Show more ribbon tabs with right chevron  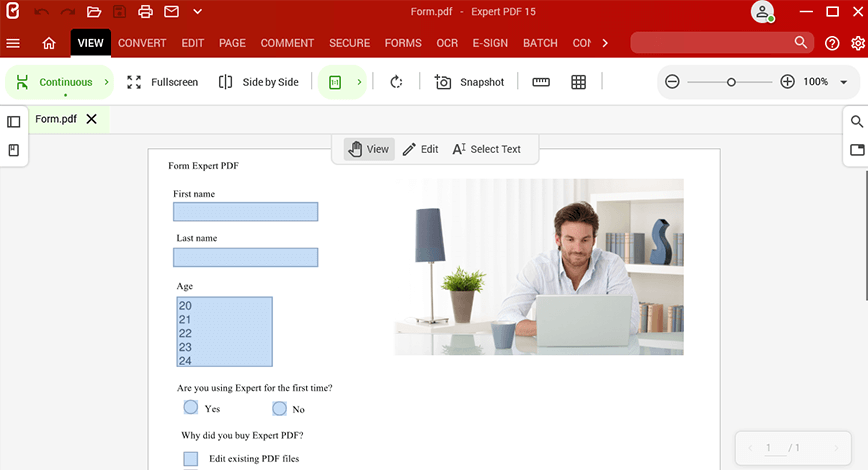click(605, 43)
